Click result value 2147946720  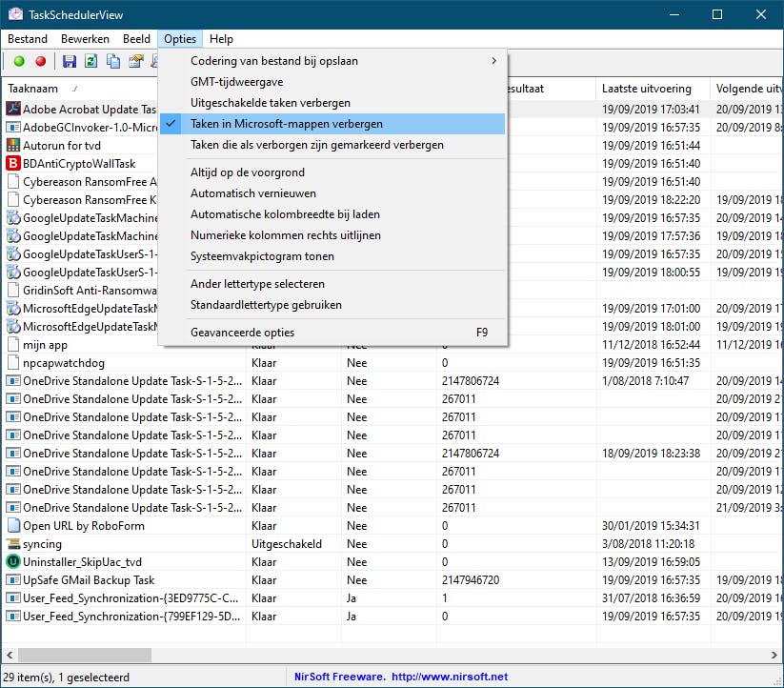[x=471, y=580]
